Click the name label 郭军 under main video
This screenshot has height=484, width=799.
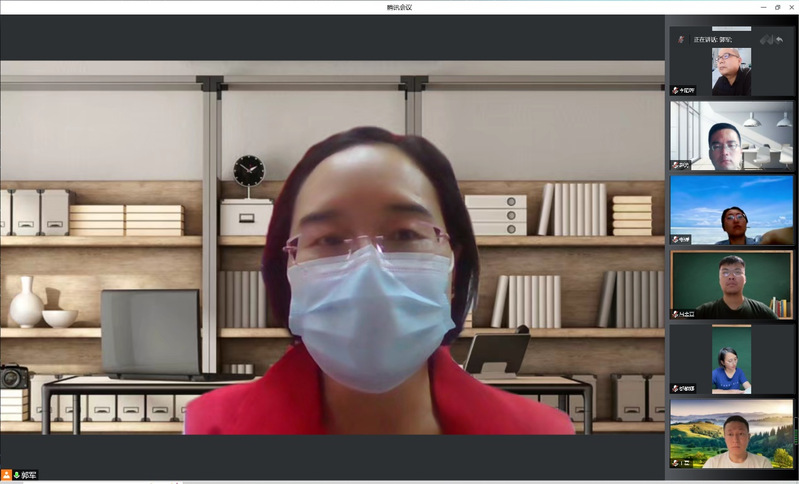29,475
